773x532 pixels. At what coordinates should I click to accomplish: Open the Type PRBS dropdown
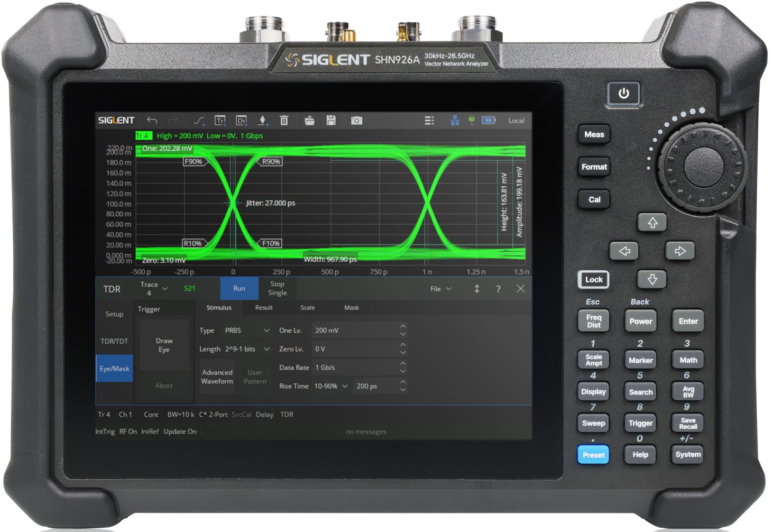tap(247, 331)
